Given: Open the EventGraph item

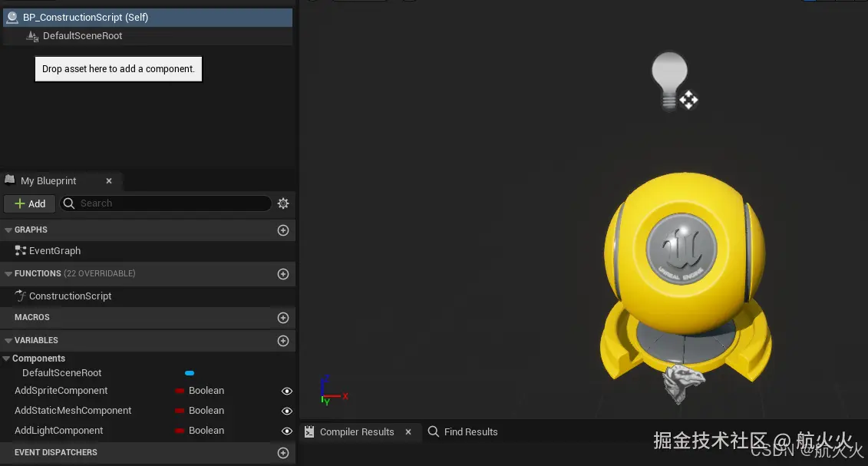Looking at the screenshot, I should 54,251.
